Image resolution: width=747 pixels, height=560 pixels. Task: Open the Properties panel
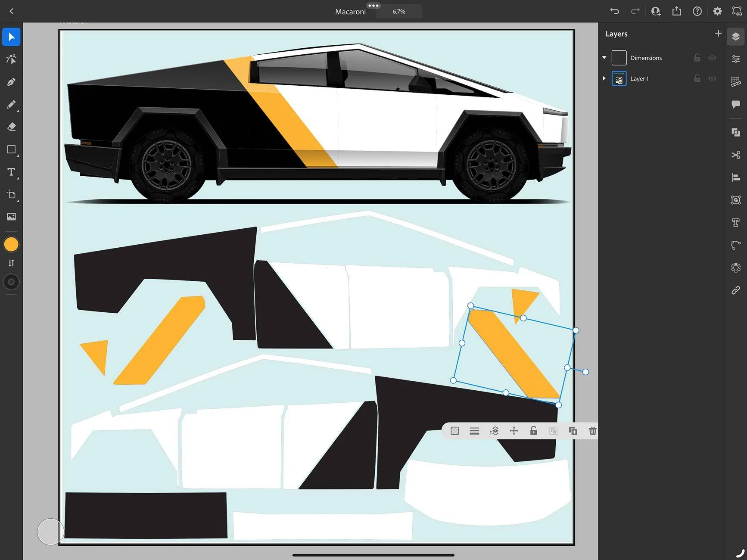pyautogui.click(x=736, y=59)
